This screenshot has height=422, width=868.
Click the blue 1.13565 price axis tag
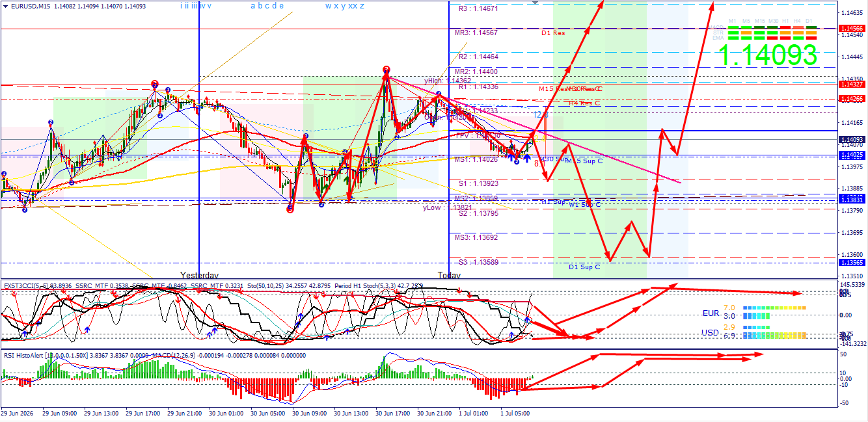852,263
